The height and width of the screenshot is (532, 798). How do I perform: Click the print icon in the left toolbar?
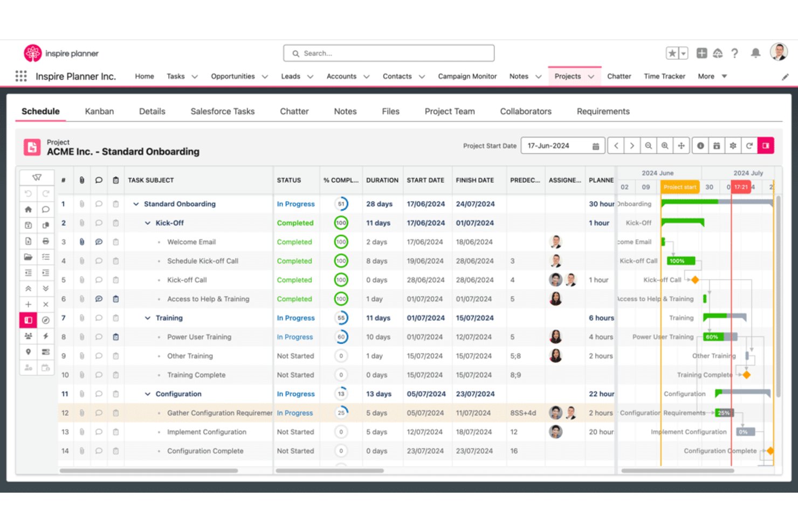point(46,241)
